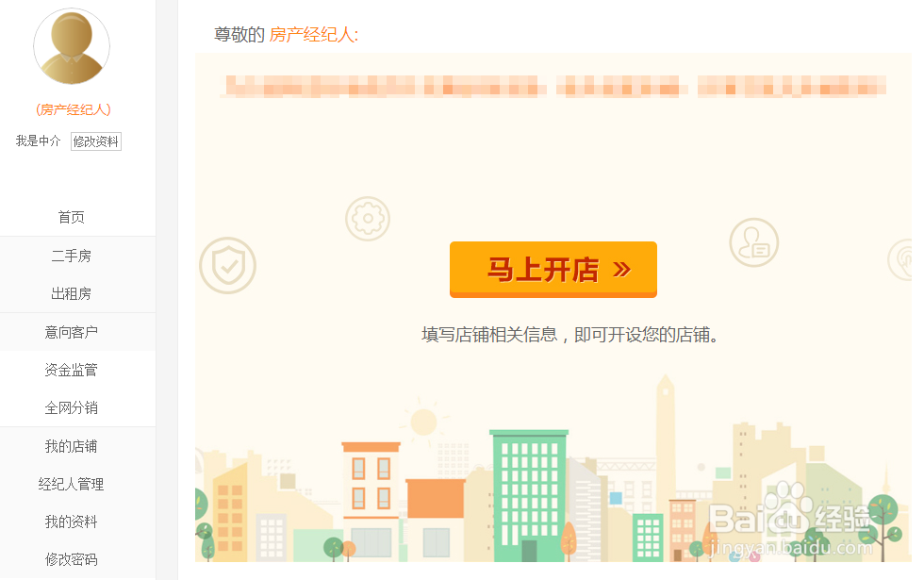Click the green office building illustration
Screen dimensions: 924x580
pos(529,495)
